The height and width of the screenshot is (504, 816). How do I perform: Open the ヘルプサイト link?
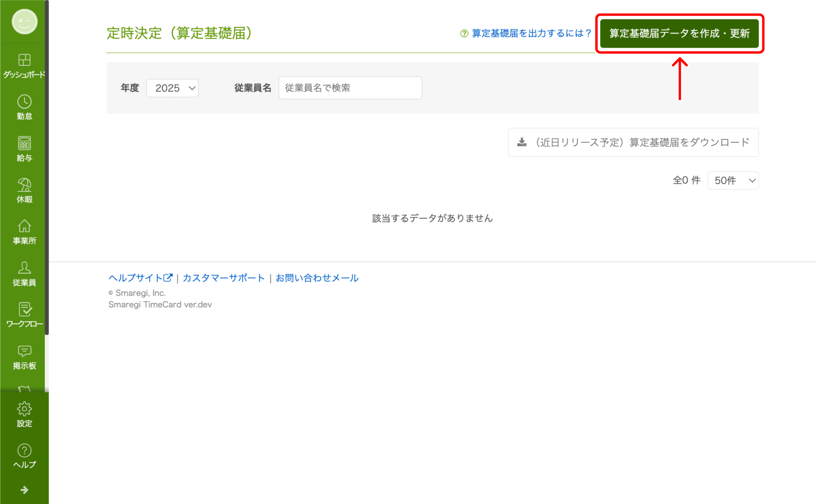[140, 278]
